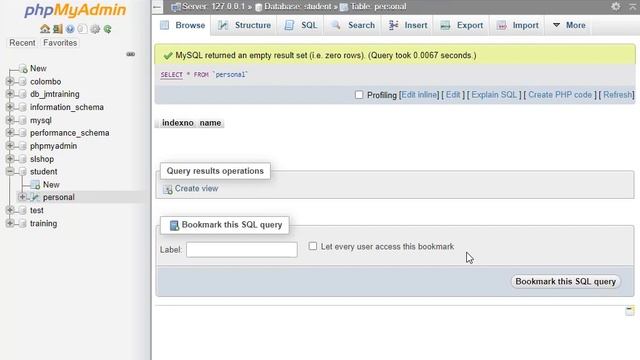Expand the slshop database node
Image resolution: width=640 pixels, height=360 pixels.
click(10, 159)
